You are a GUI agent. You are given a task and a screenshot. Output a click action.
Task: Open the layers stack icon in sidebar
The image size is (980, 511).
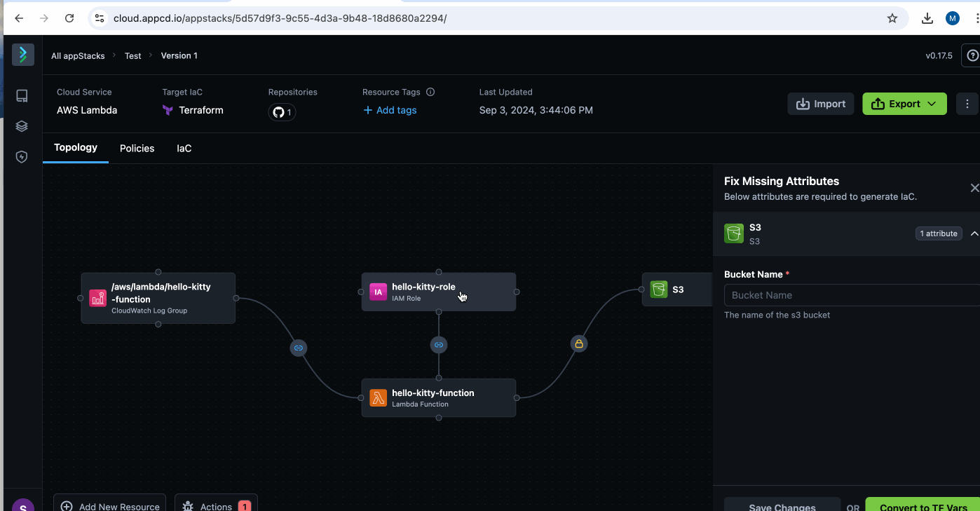22,126
